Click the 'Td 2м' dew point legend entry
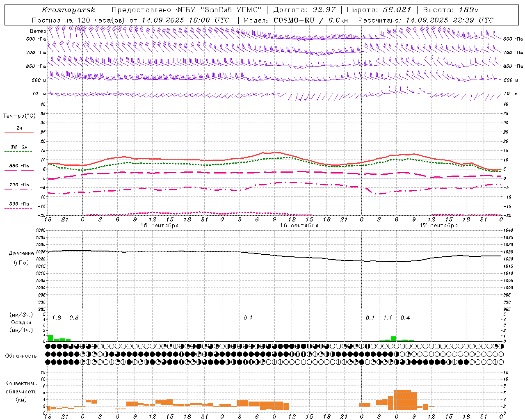525x420 pixels. pos(19,147)
